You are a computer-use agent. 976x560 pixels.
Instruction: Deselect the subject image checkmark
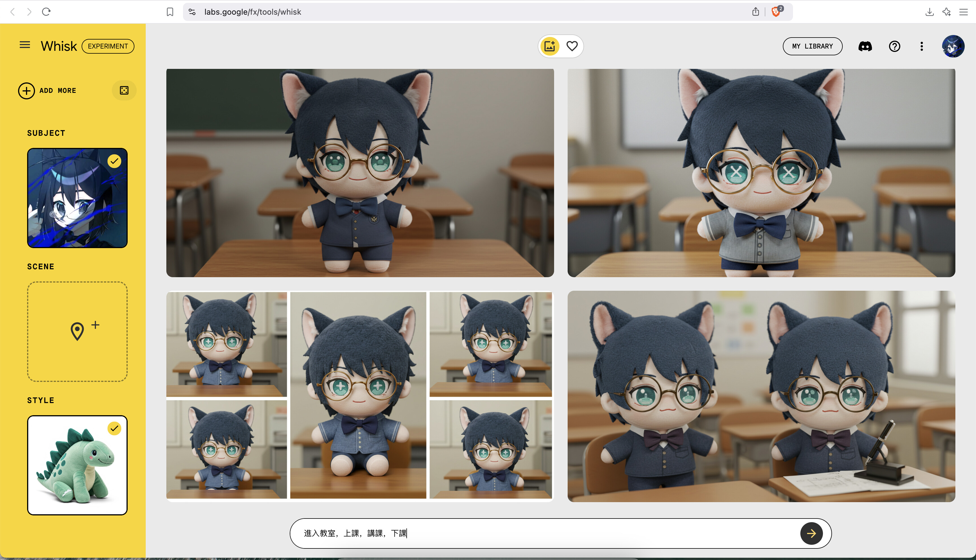tap(114, 161)
